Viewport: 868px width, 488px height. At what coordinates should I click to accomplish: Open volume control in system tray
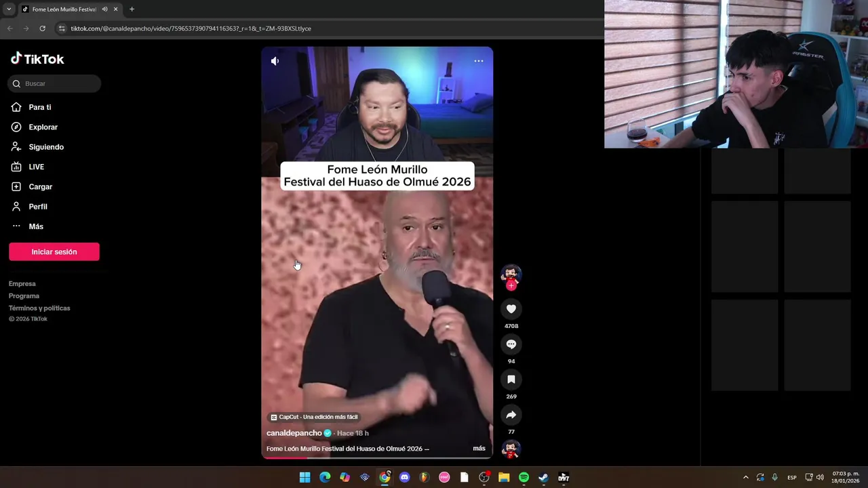click(820, 477)
